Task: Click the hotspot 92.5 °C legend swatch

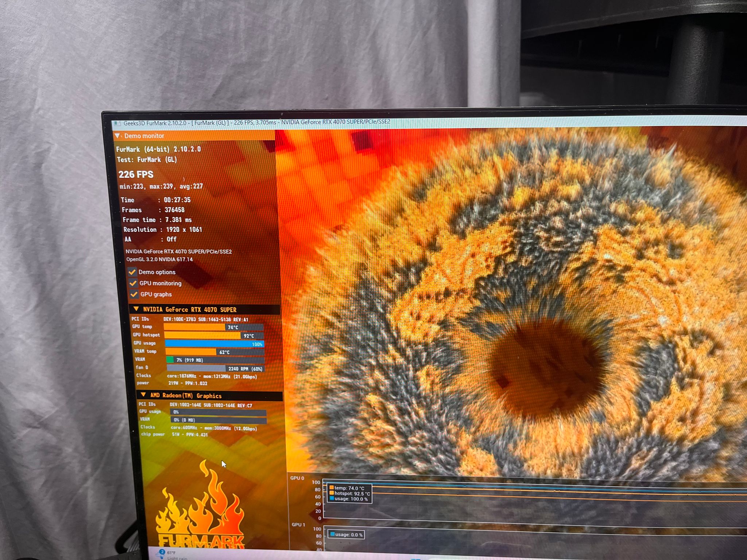Action: point(332,493)
